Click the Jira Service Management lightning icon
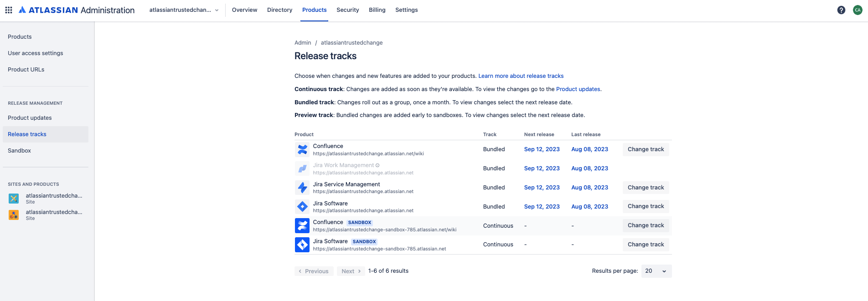This screenshot has width=868, height=301. 302,188
